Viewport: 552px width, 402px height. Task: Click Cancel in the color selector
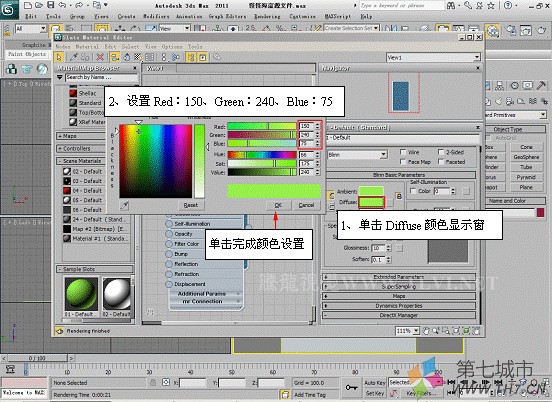[x=306, y=205]
